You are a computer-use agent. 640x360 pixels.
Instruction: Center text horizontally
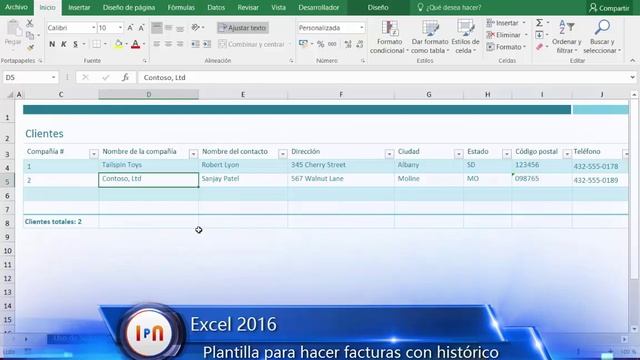[168, 44]
